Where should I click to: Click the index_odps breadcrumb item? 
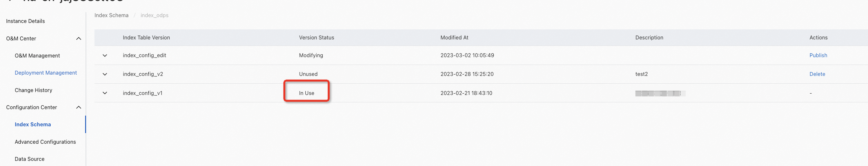pyautogui.click(x=154, y=15)
